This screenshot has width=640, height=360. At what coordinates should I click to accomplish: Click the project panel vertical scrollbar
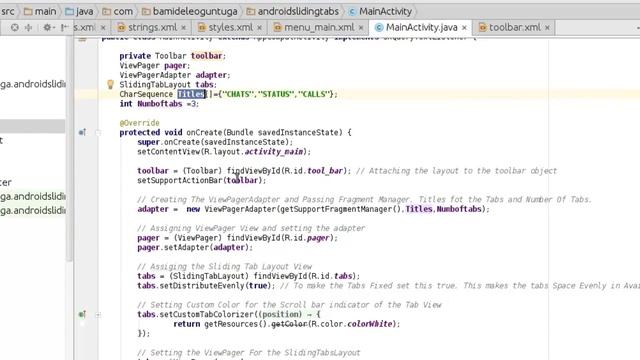[70, 149]
